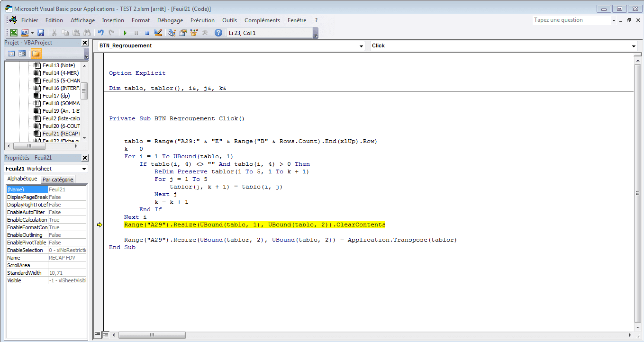Screen dimensions: 644x342
Task: Switch to Full Module View button
Action: click(x=106, y=334)
